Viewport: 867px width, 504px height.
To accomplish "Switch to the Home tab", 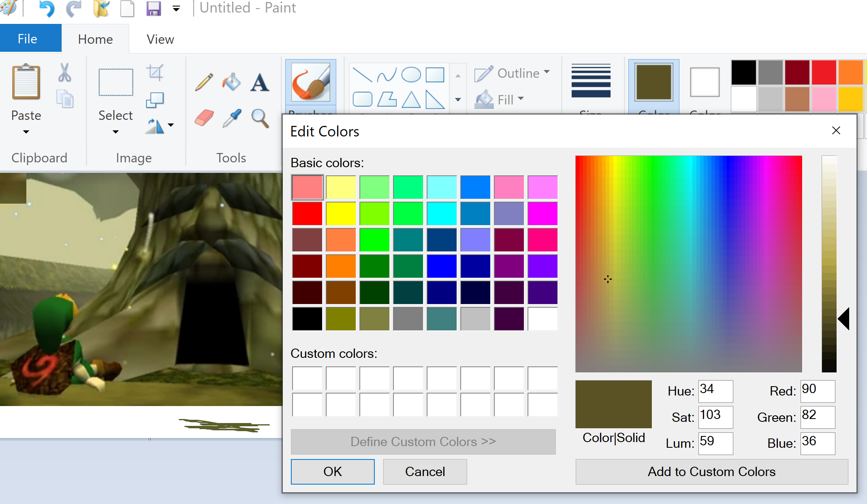I will click(x=96, y=39).
